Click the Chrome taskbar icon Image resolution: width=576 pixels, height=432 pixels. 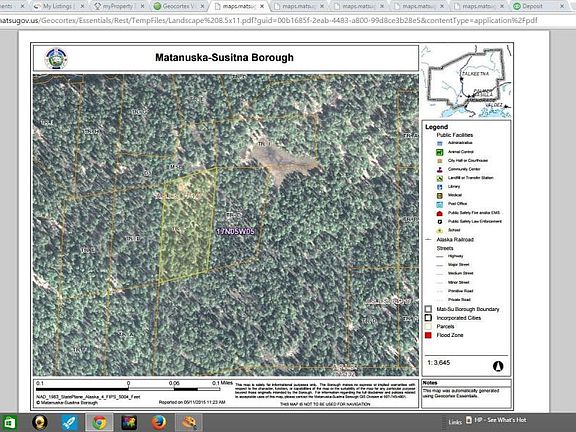tap(99, 422)
